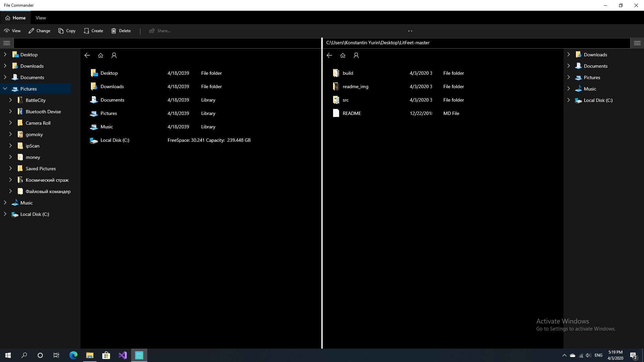Screen dimensions: 644x362
Task: Expand the BattleCity folder in tree
Action: [x=10, y=100]
